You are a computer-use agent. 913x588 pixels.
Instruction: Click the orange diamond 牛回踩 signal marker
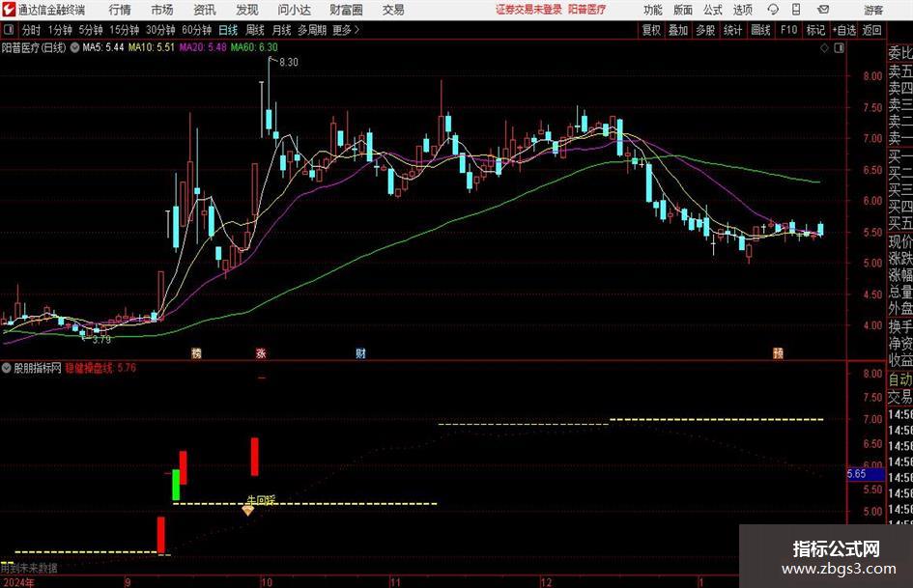coord(248,511)
